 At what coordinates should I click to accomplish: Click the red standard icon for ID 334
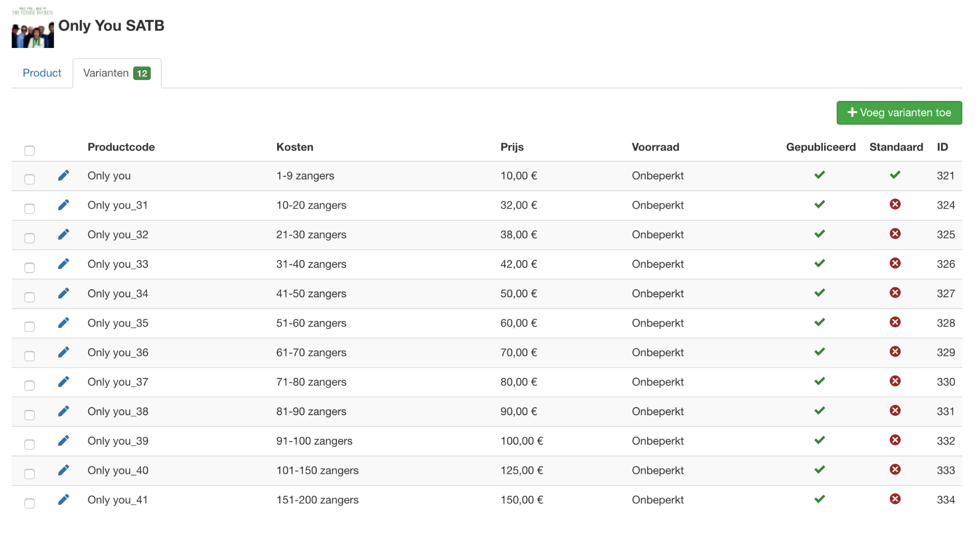(895, 499)
